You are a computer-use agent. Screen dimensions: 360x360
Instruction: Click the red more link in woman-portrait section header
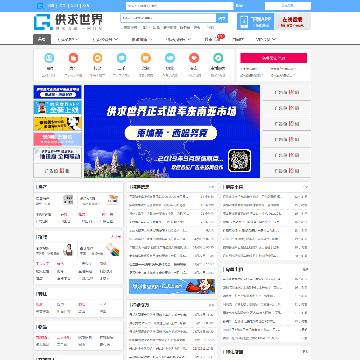115,237
